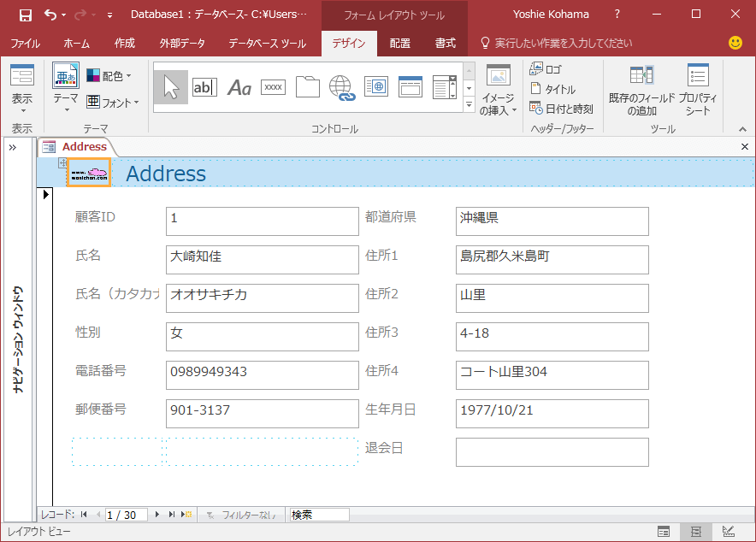Image resolution: width=756 pixels, height=542 pixels.
Task: Select the Label control (Aa)
Action: pyautogui.click(x=239, y=87)
